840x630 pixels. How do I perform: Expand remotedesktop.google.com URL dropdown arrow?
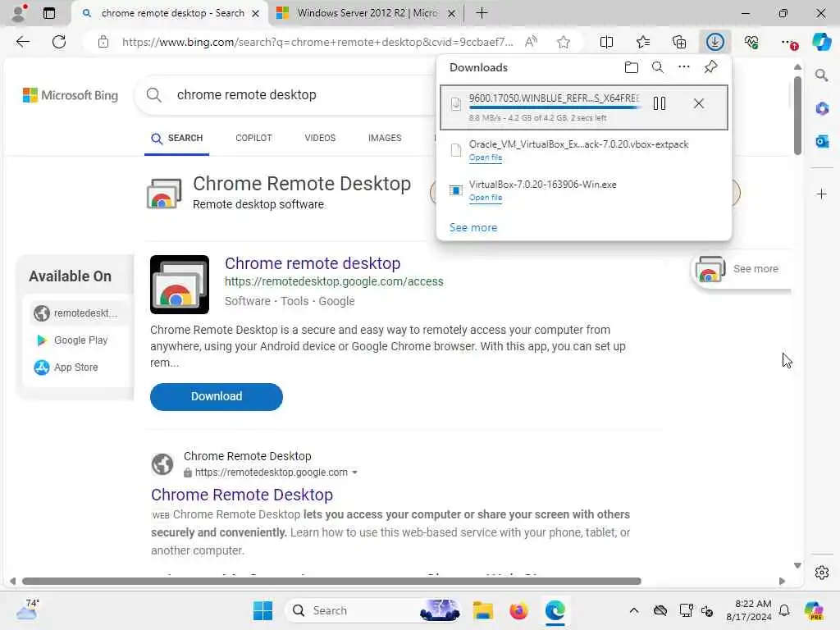click(354, 472)
